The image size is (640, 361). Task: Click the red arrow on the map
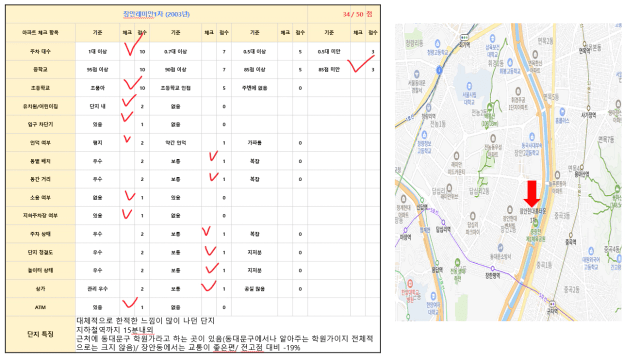point(532,194)
